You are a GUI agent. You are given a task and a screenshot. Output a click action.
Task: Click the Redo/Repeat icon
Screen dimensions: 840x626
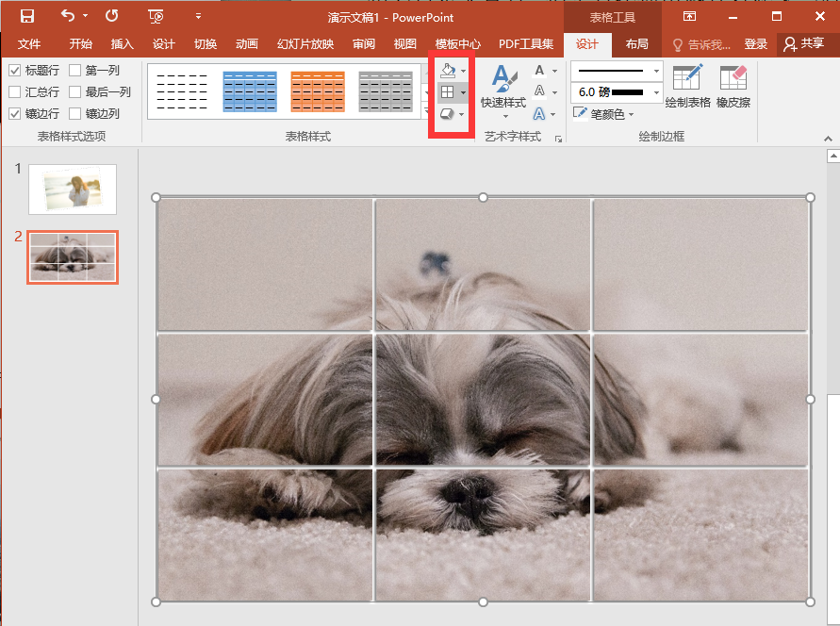[x=111, y=15]
